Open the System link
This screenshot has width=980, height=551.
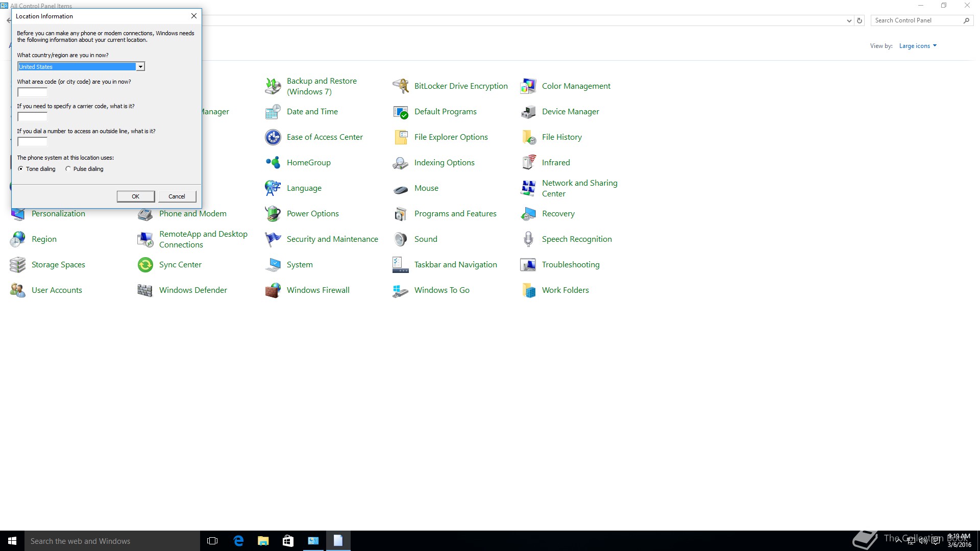coord(300,265)
